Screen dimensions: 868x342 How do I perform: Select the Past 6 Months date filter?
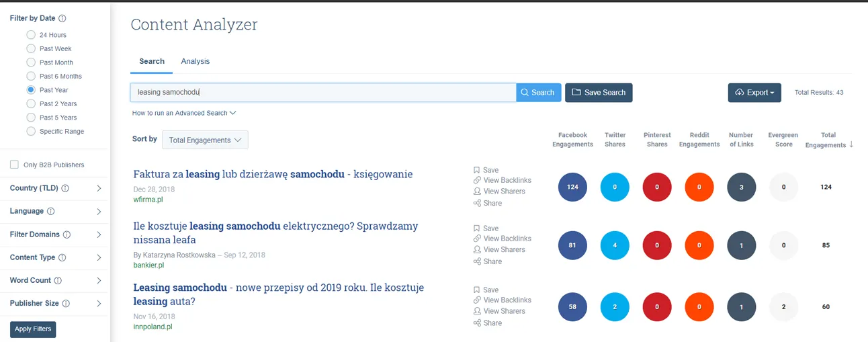(x=31, y=76)
